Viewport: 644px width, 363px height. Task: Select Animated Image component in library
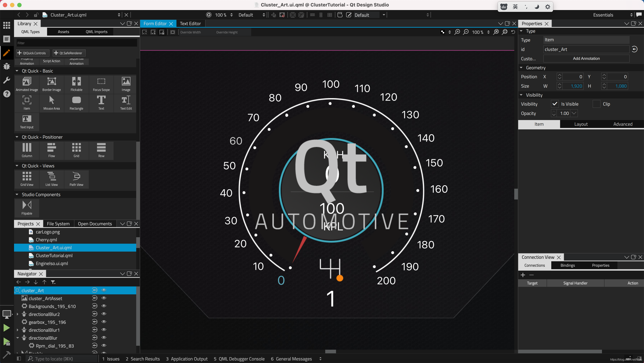coord(27,84)
